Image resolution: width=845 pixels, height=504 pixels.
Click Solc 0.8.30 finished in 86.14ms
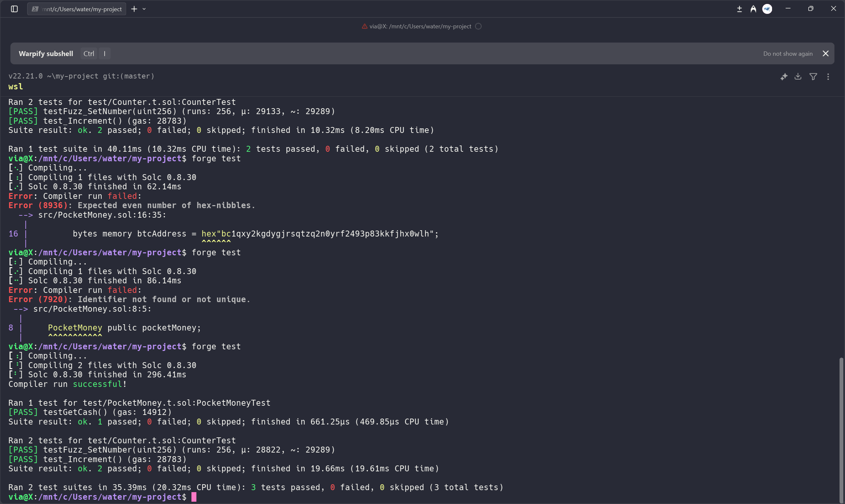(105, 281)
